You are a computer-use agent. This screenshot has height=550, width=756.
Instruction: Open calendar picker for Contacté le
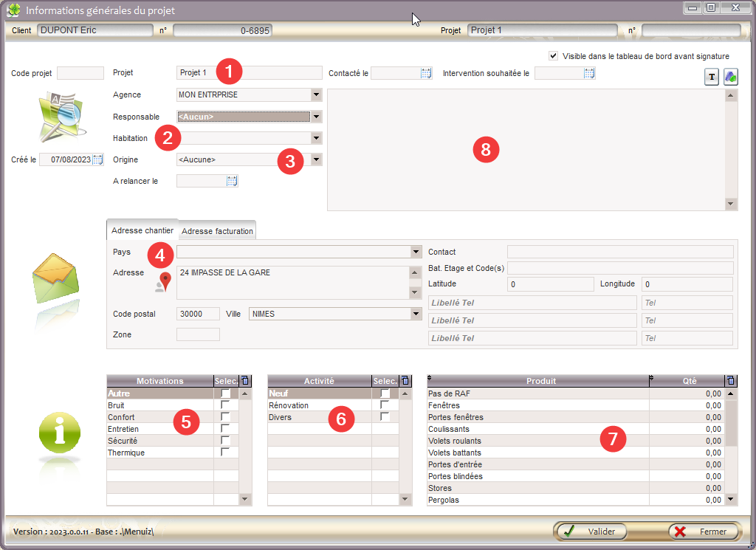pyautogui.click(x=426, y=73)
